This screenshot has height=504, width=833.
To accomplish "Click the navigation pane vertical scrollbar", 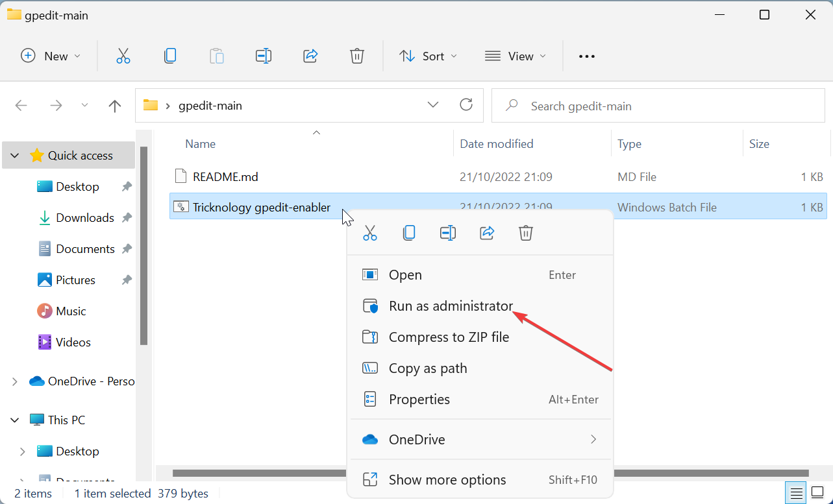I will click(x=143, y=246).
